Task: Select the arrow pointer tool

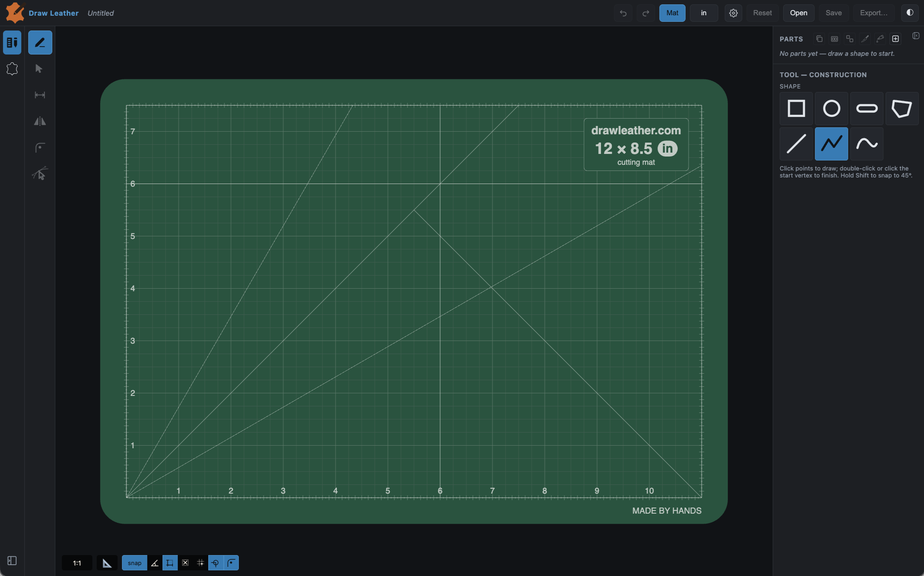Action: click(x=39, y=69)
